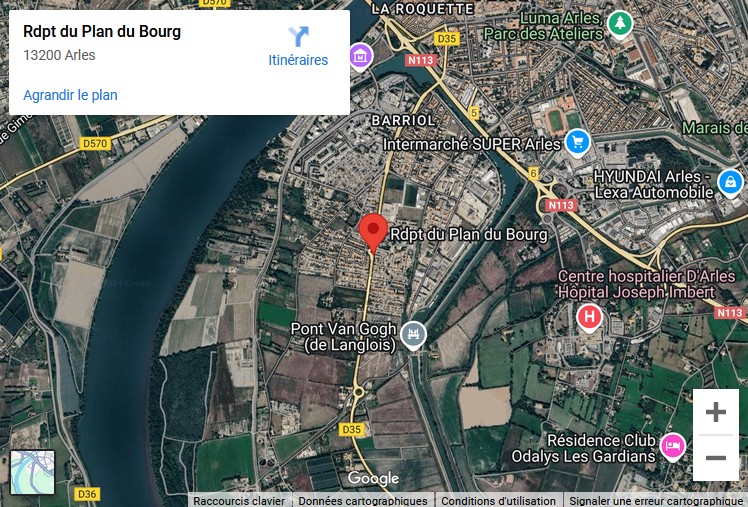This screenshot has height=507, width=748.
Task: Click the Itinéraires directions arrow icon
Action: (x=299, y=36)
